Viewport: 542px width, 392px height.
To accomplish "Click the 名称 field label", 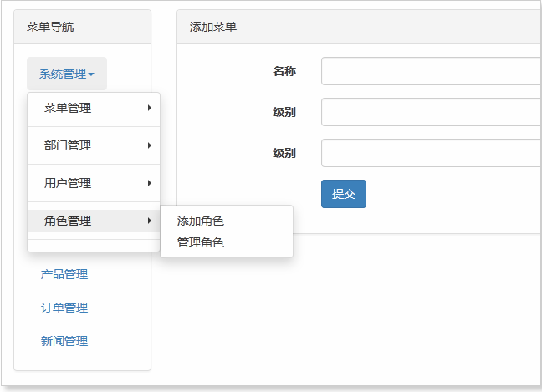I will point(284,71).
